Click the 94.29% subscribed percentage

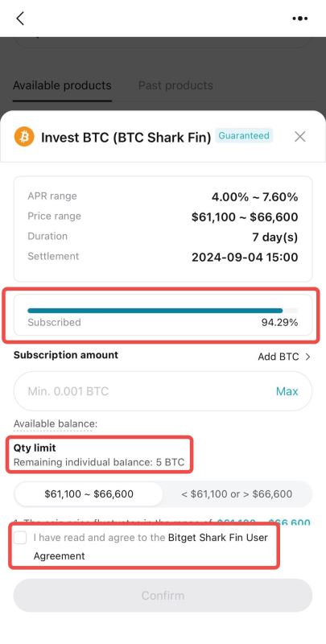coord(279,323)
